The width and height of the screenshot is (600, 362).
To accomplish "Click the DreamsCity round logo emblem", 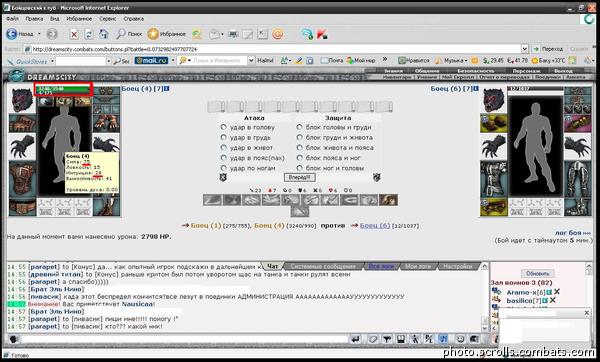I will coord(17,76).
